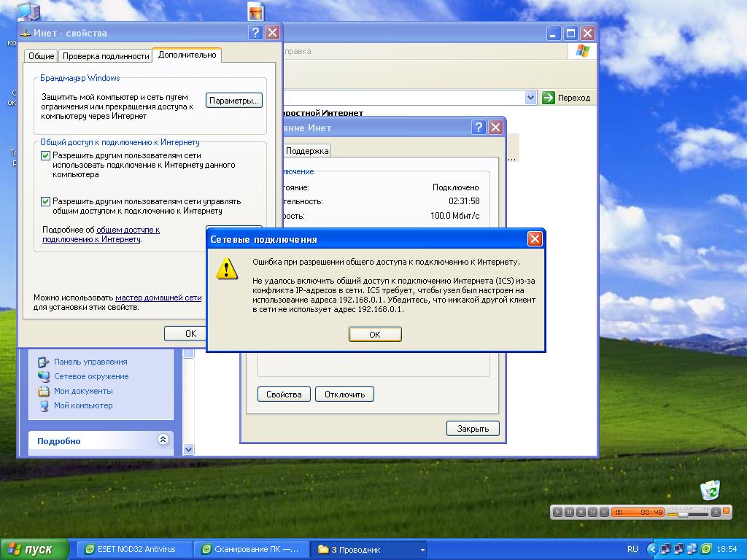The height and width of the screenshot is (560, 747).
Task: Select the Дополнительно tab
Action: (x=187, y=55)
